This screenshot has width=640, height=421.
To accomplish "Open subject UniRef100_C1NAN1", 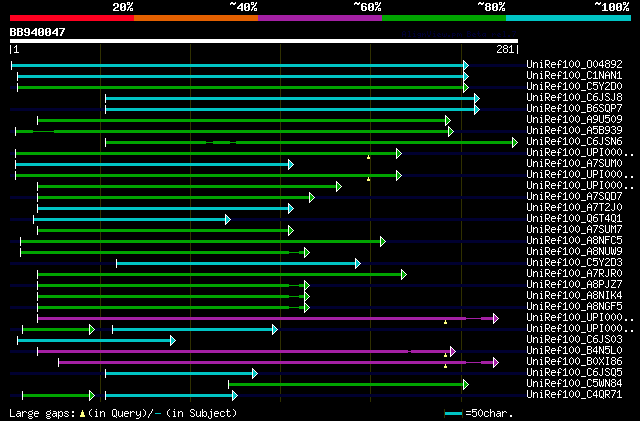I will coord(574,75).
